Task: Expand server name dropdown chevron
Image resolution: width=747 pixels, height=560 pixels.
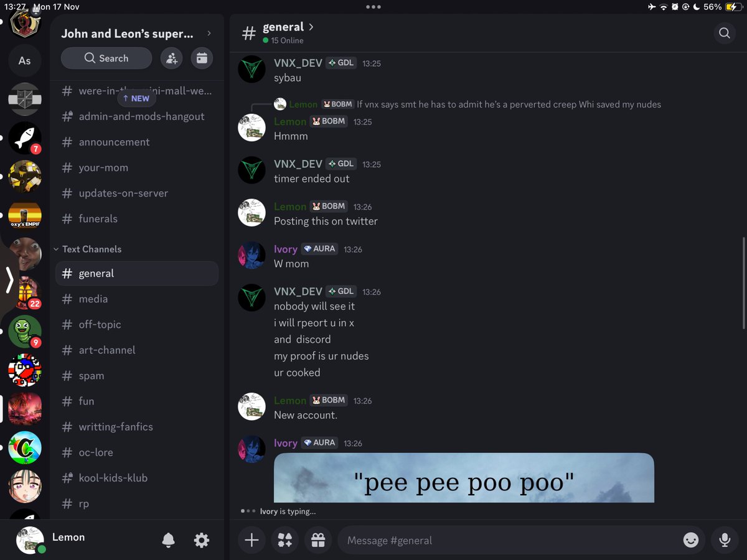Action: point(209,33)
